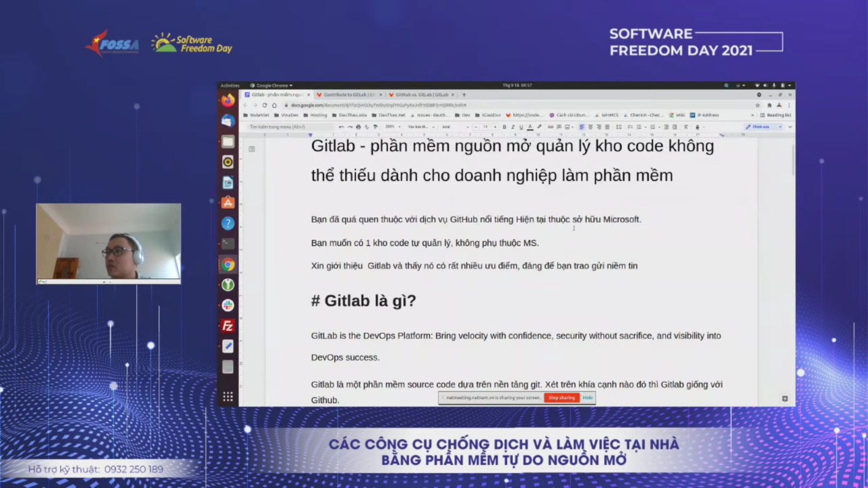Justify the text
Viewport: 868px width, 488px height.
coord(607,127)
